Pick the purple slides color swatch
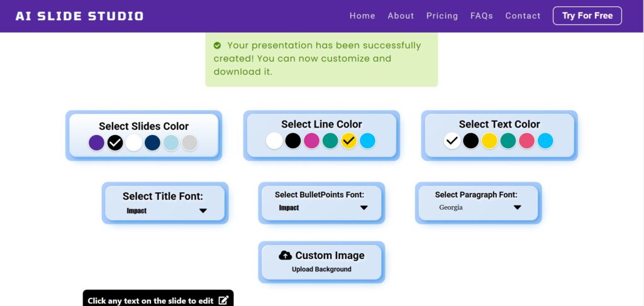Screen dimensions: 644x306 (96, 143)
